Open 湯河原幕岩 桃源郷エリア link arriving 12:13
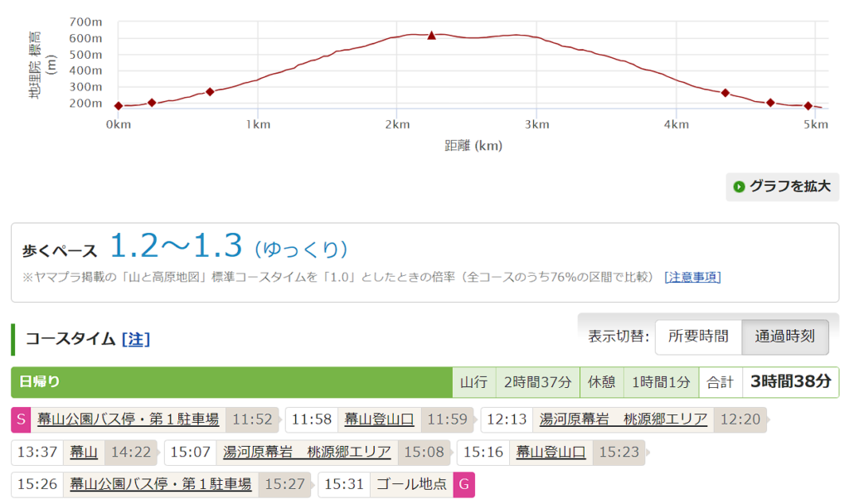849x504 pixels. (x=623, y=419)
